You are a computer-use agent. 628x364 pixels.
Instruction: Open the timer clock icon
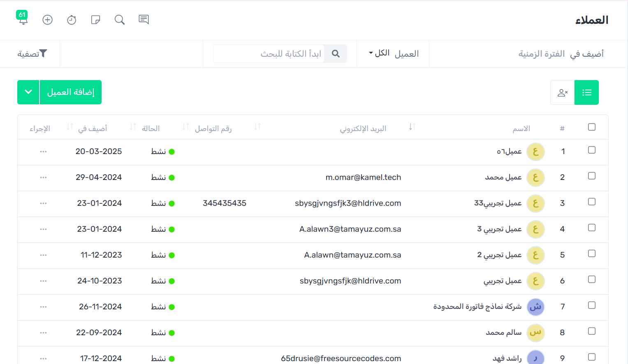pyautogui.click(x=72, y=20)
